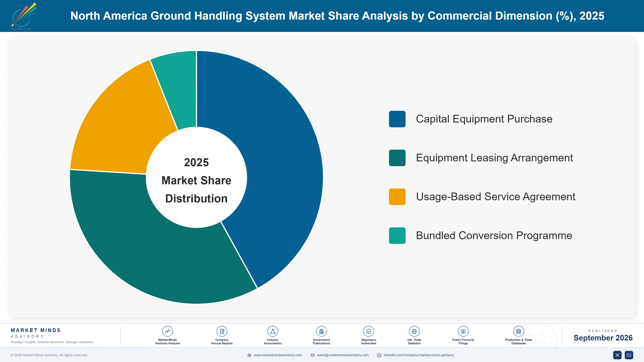The width and height of the screenshot is (644, 362).
Task: Click the Industry Associations network icon
Action: coord(273,331)
